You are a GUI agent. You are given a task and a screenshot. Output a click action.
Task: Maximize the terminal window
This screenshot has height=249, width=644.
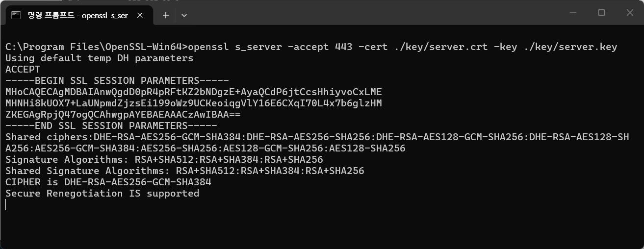[601, 13]
